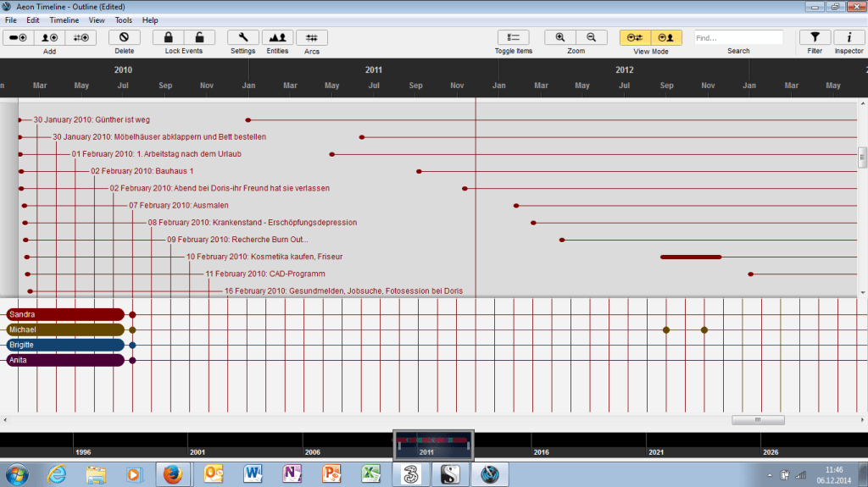This screenshot has width=868, height=487.
Task: Zoom in with the magnifier plus icon
Action: 559,37
